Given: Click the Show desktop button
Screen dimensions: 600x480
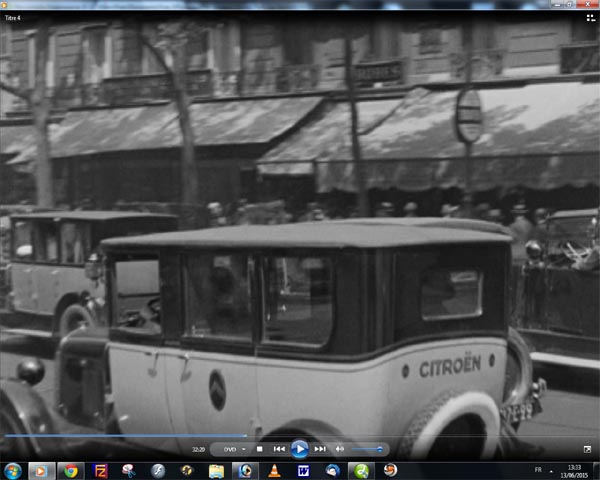Looking at the screenshot, I should click(597, 471).
